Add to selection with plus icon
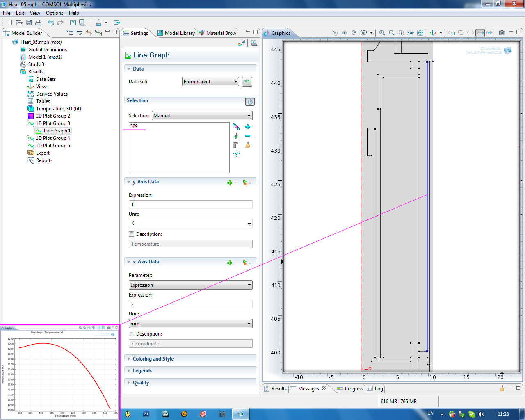This screenshot has width=525, height=420. point(248,127)
